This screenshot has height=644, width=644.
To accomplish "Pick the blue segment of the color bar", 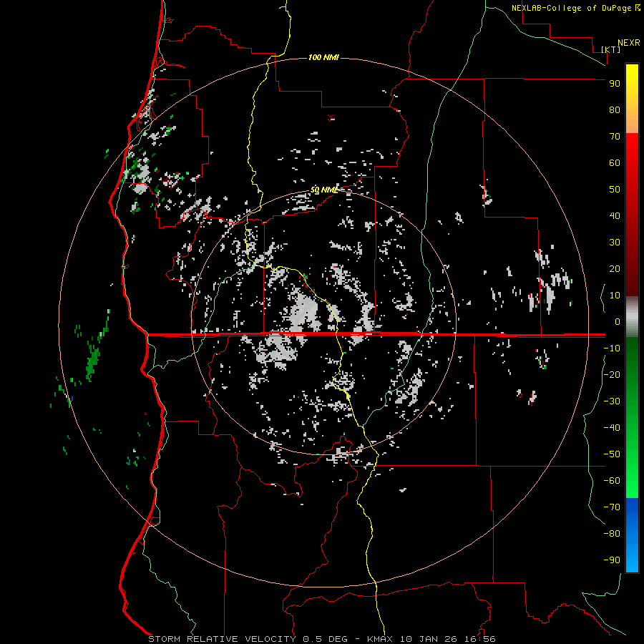I will (x=632, y=534).
